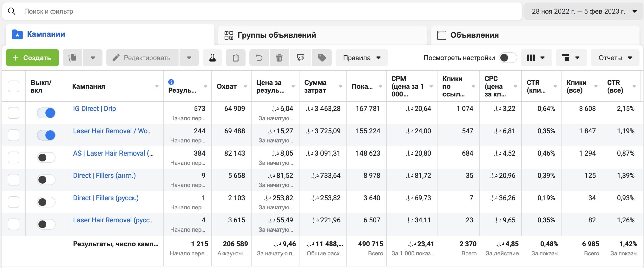This screenshot has height=268, width=644.
Task: Open Laser Hair Removal (русс... campaign link
Action: point(113,220)
